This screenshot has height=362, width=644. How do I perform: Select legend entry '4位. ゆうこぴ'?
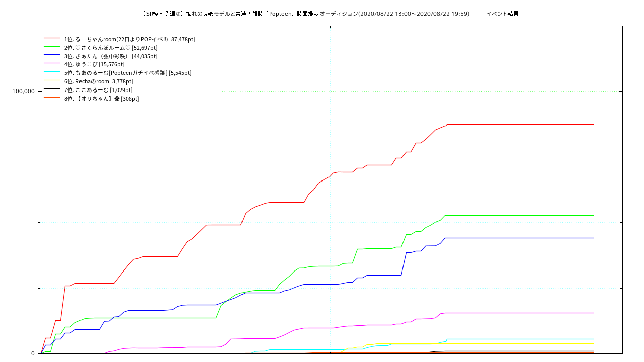(95, 64)
